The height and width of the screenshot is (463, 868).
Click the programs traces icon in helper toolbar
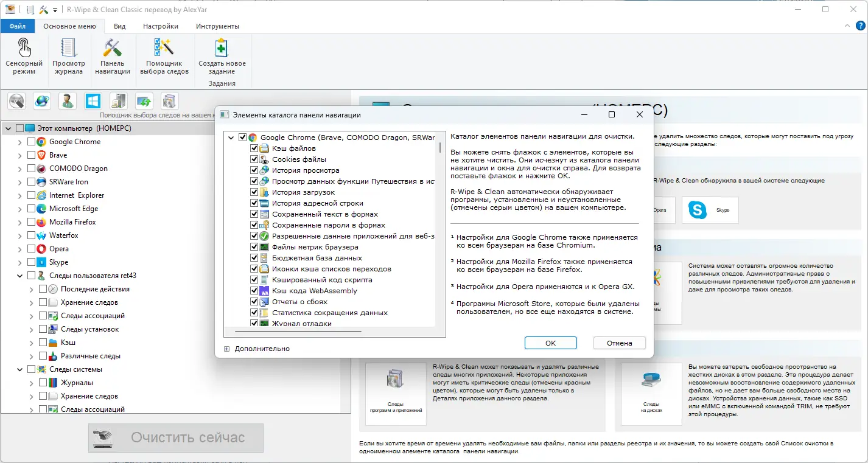click(169, 101)
